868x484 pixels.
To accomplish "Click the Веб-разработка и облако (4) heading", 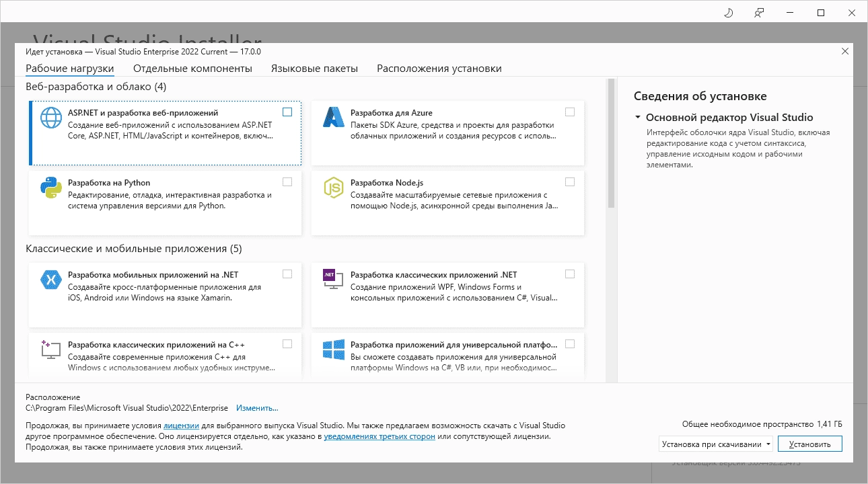I will [96, 87].
